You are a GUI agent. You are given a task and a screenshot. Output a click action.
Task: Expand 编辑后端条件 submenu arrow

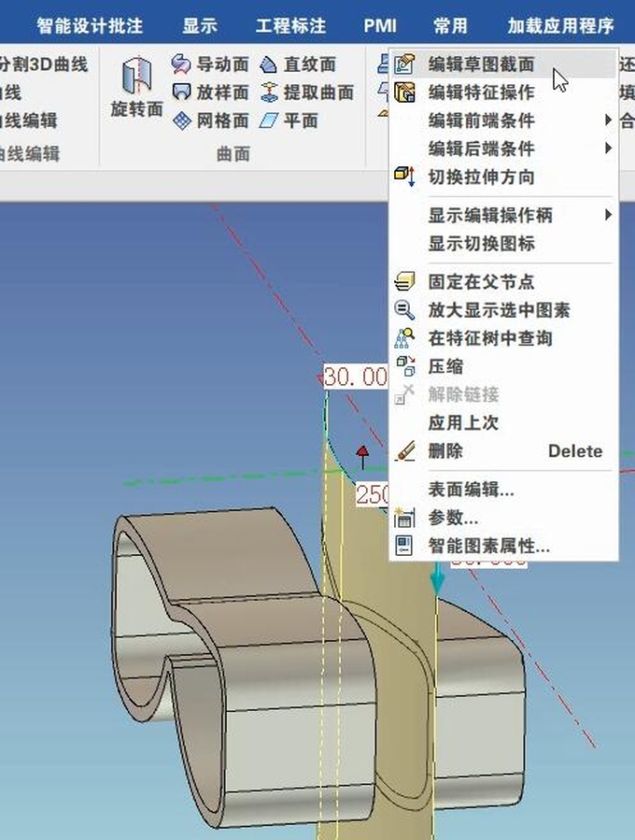tap(608, 148)
